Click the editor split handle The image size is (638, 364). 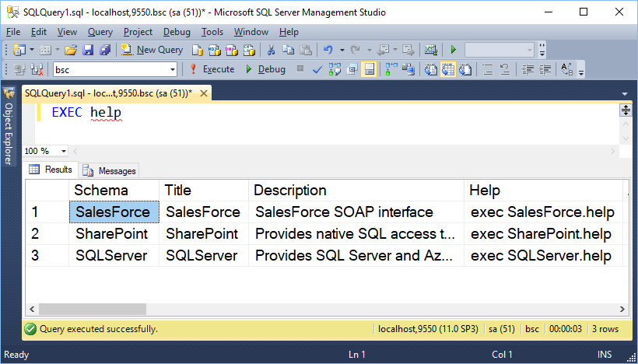(625, 110)
